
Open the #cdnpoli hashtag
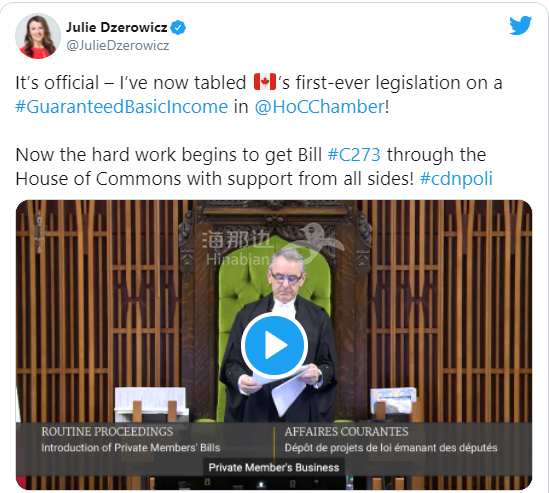(456, 178)
